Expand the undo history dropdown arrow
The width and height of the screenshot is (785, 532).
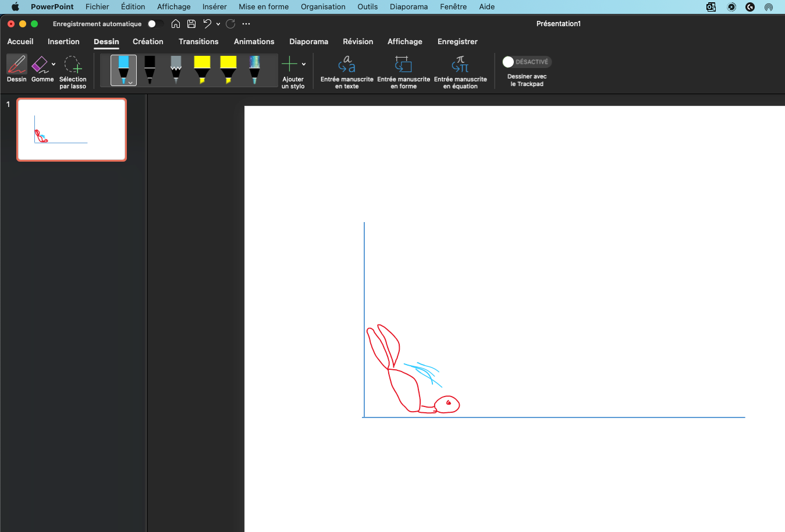click(218, 24)
